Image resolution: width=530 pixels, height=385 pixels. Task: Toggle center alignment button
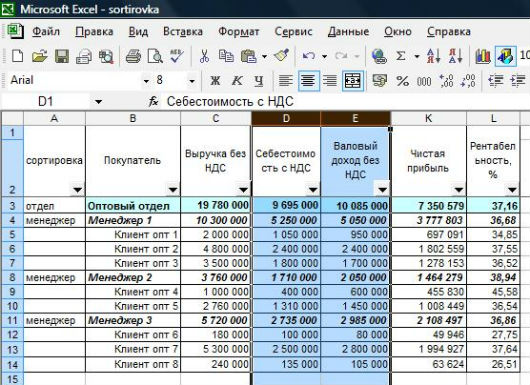308,81
